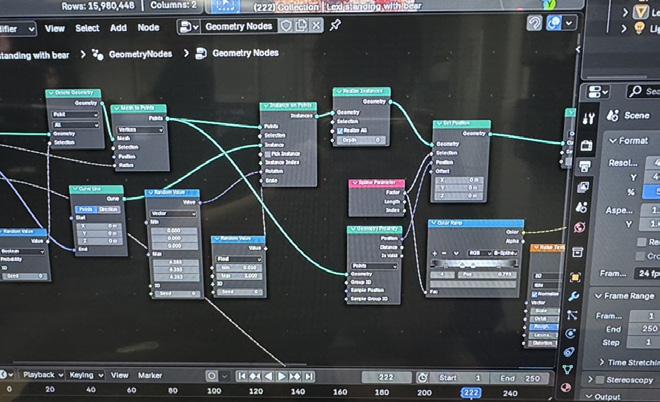Open the Tool properties tab icon
The height and width of the screenshot is (402, 660).
tap(588, 119)
